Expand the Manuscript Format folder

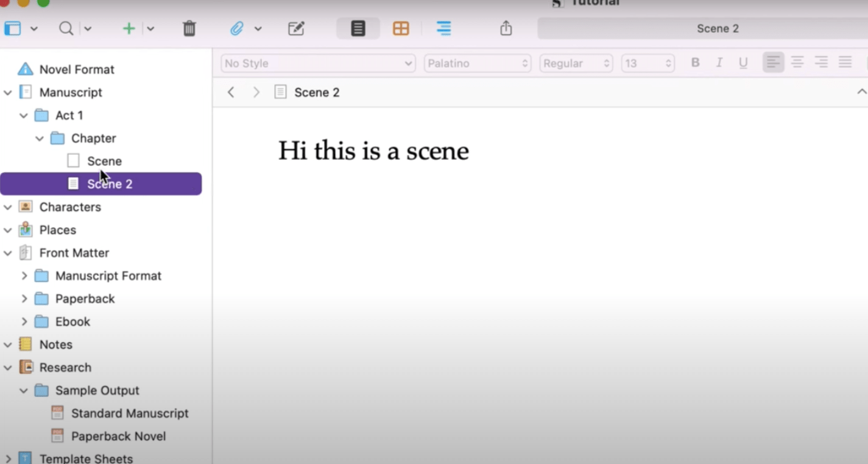[24, 276]
